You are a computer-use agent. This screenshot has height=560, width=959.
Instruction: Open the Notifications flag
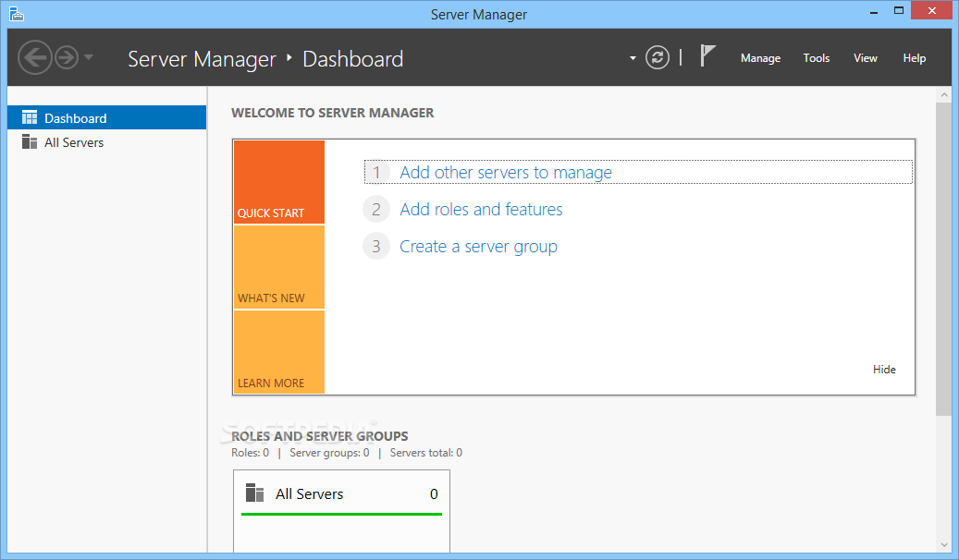click(x=707, y=55)
